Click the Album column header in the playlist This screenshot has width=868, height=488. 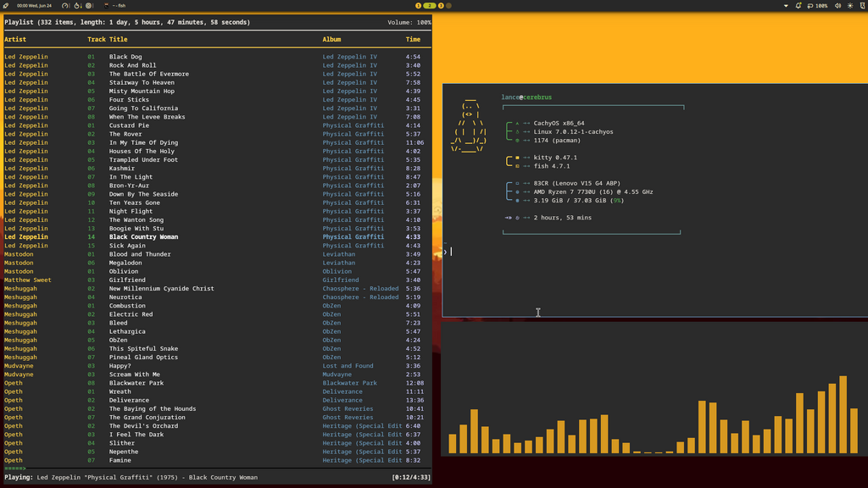click(x=331, y=39)
